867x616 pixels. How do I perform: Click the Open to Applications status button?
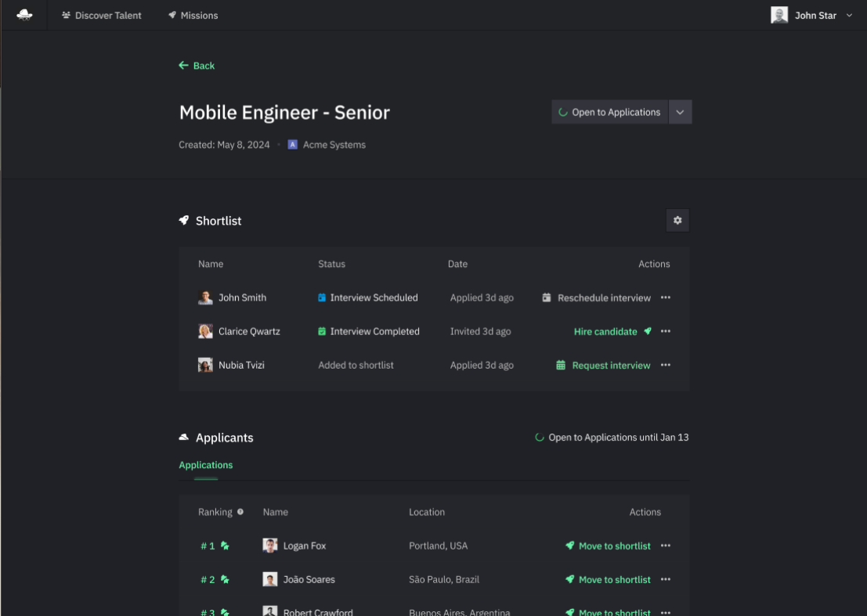click(x=609, y=112)
